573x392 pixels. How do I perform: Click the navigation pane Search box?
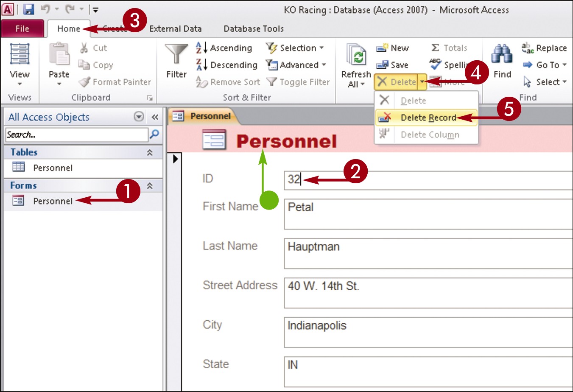pyautogui.click(x=76, y=135)
